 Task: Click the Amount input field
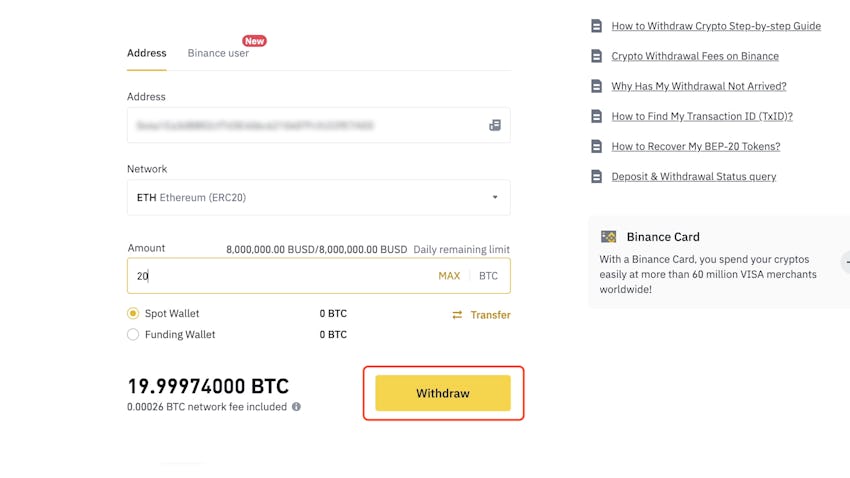(x=319, y=276)
